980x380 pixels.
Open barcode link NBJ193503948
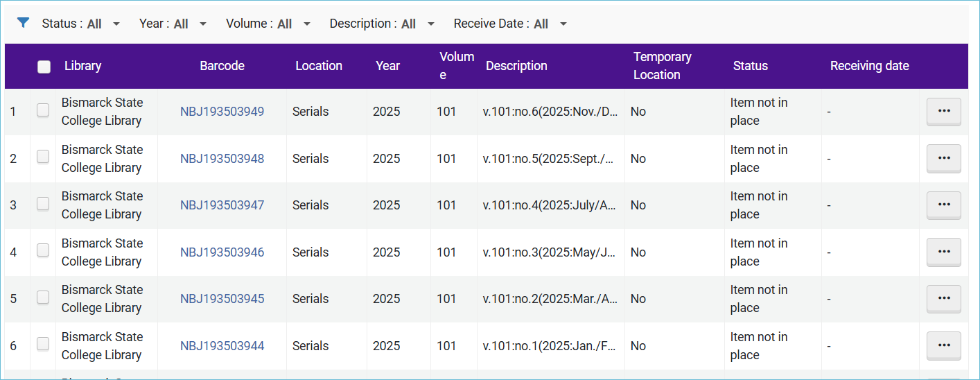click(x=222, y=159)
